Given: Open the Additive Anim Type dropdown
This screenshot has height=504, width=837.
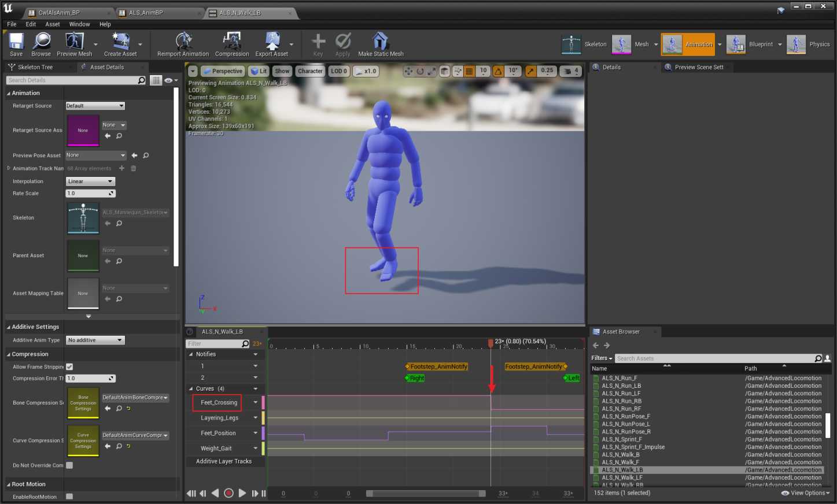Looking at the screenshot, I should click(x=95, y=340).
